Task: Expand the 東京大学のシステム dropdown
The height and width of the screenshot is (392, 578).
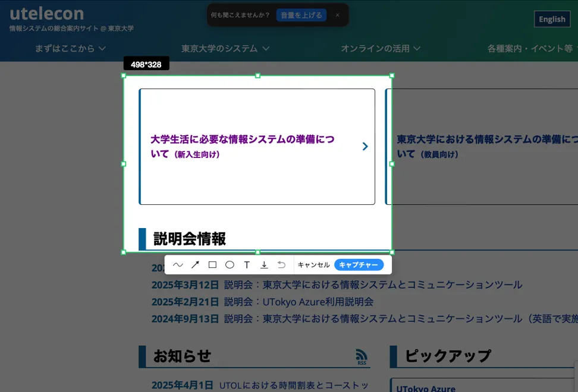Action: pyautogui.click(x=225, y=49)
